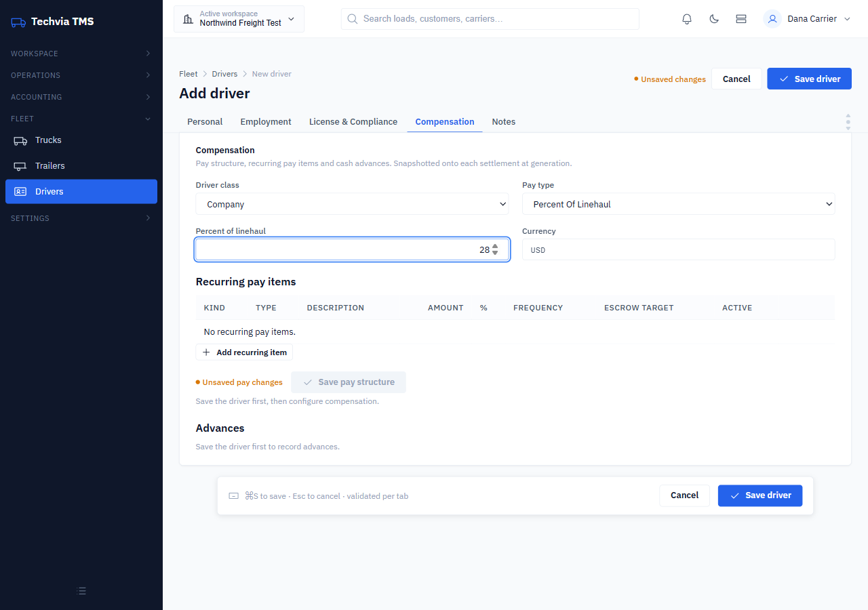
Task: Click the bottom bar Cancel button
Action: (684, 495)
